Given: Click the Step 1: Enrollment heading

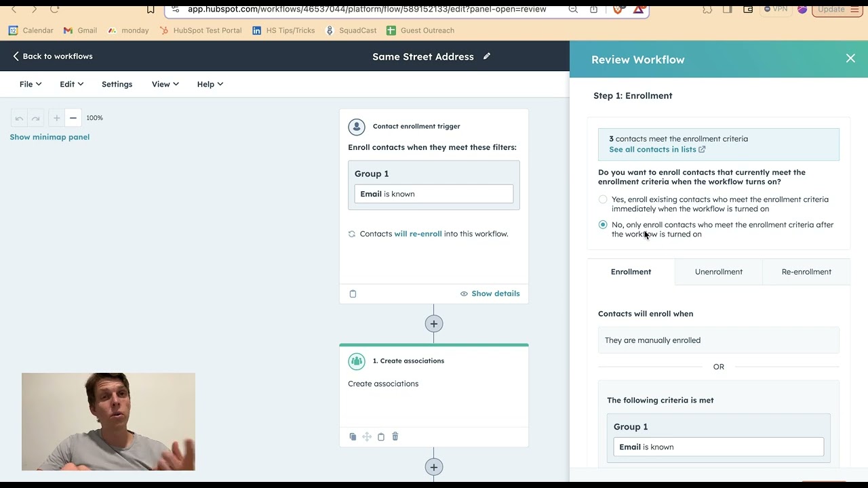Looking at the screenshot, I should (633, 96).
